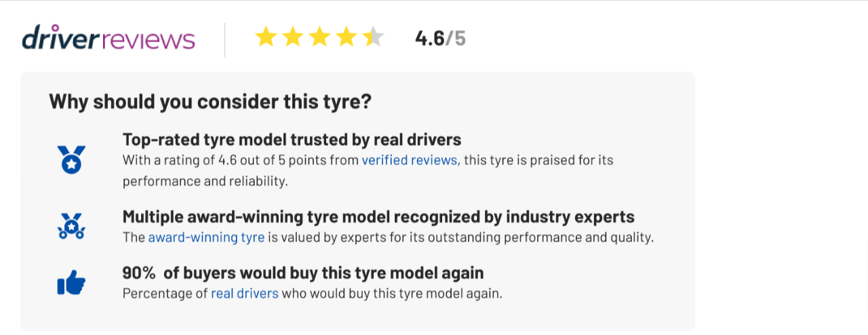Click 'Top-rated tyre model trusted by real drivers'
Screen dimensions: 868x335
click(x=292, y=140)
